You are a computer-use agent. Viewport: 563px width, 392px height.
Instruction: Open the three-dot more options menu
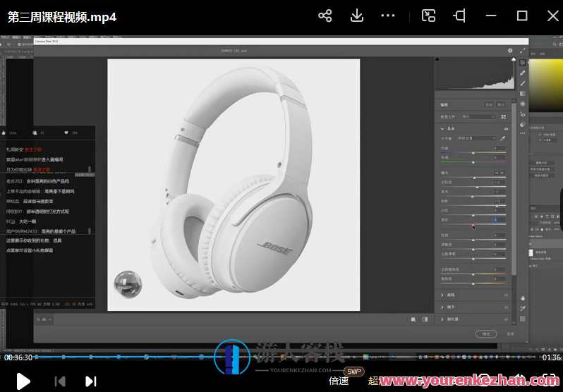coord(388,16)
